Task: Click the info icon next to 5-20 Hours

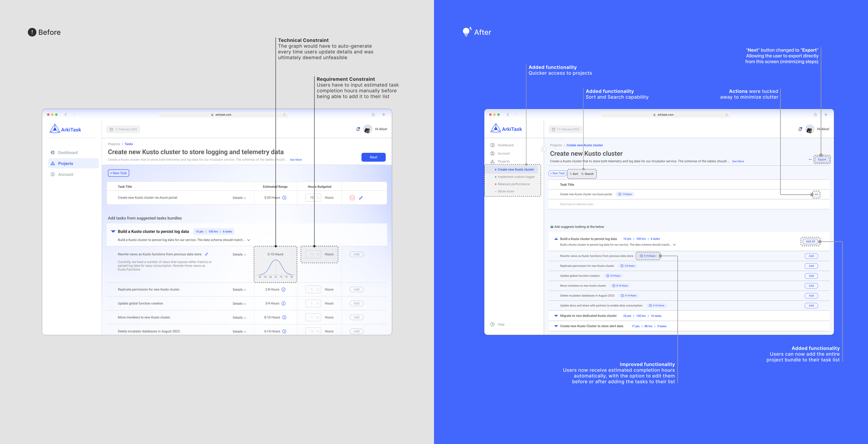Action: click(x=284, y=198)
